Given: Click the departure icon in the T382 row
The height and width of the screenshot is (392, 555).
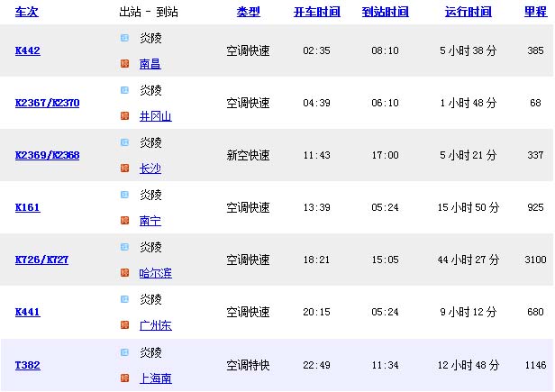Looking at the screenshot, I should click(x=124, y=351).
